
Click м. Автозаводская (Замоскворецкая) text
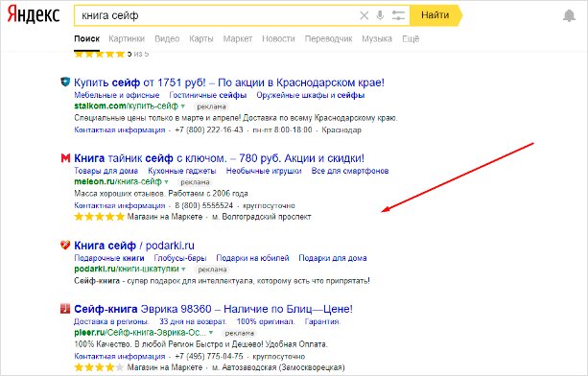pos(278,367)
